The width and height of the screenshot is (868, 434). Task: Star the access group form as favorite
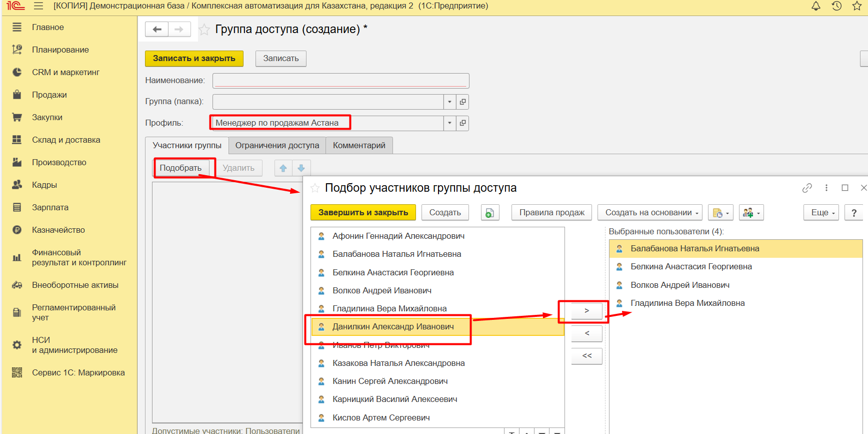tap(204, 30)
